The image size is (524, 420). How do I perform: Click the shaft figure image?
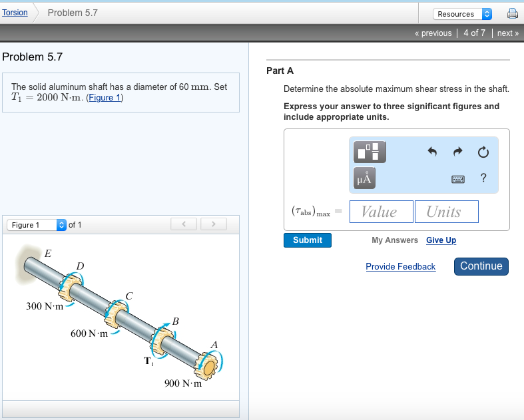click(121, 315)
